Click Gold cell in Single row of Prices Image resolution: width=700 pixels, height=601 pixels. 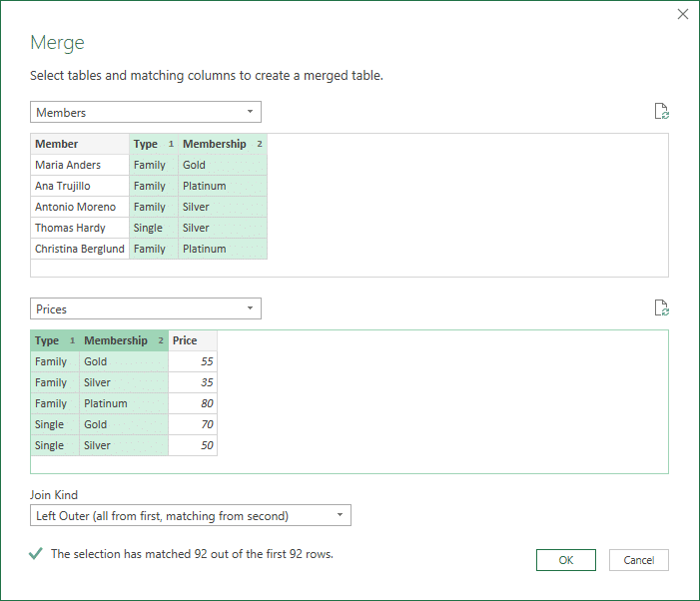(124, 424)
